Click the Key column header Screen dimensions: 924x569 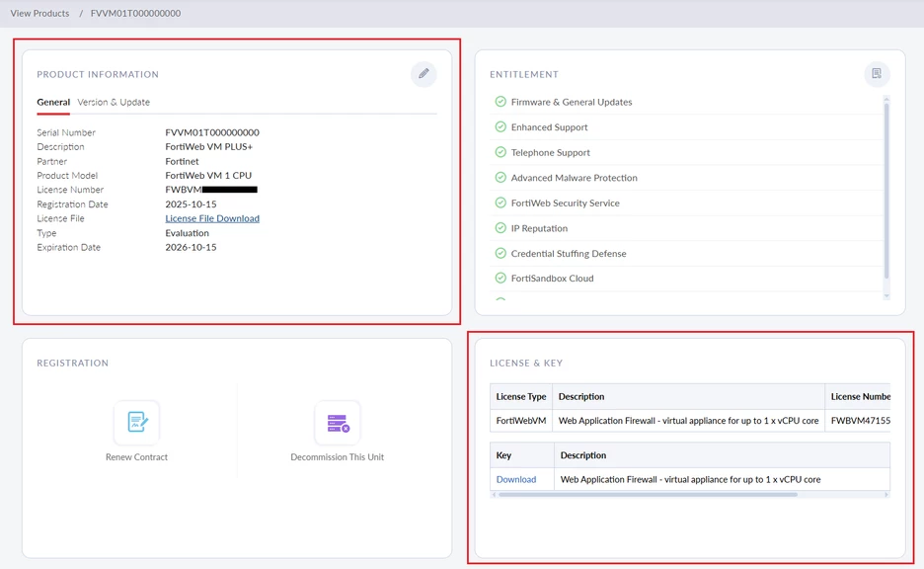point(522,455)
